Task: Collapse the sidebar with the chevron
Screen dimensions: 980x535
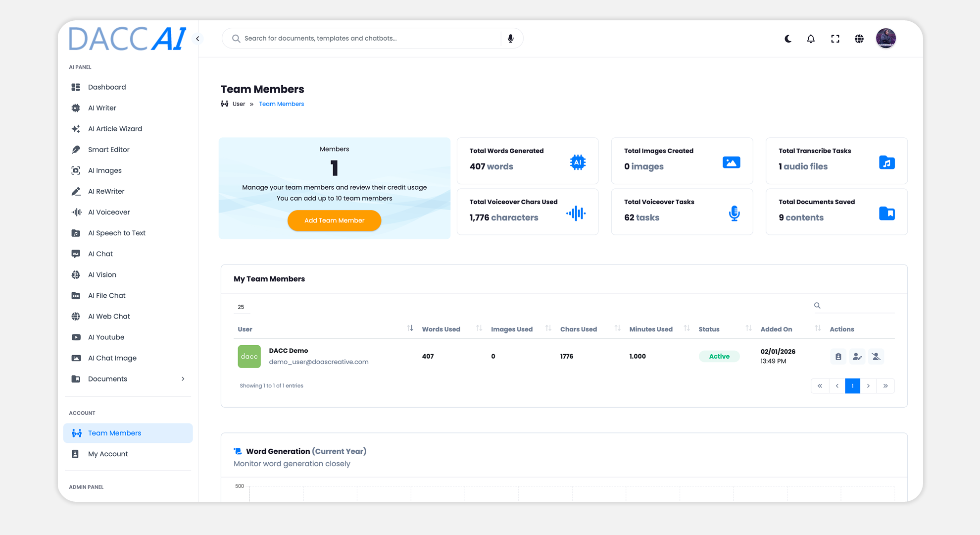Action: coord(197,38)
